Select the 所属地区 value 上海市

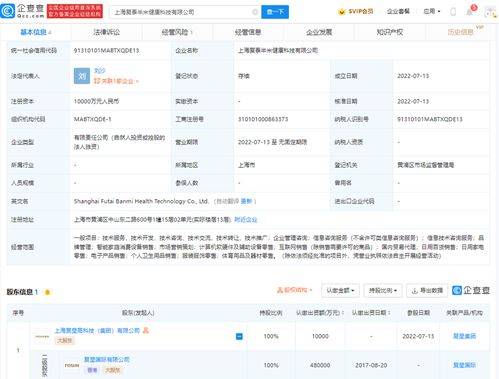tap(246, 165)
